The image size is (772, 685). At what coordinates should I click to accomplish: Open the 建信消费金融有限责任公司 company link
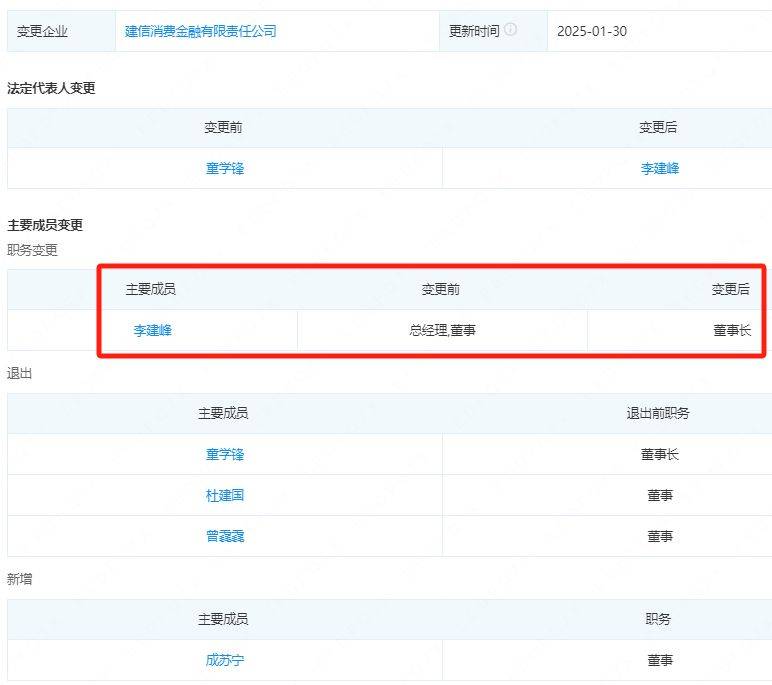point(200,32)
